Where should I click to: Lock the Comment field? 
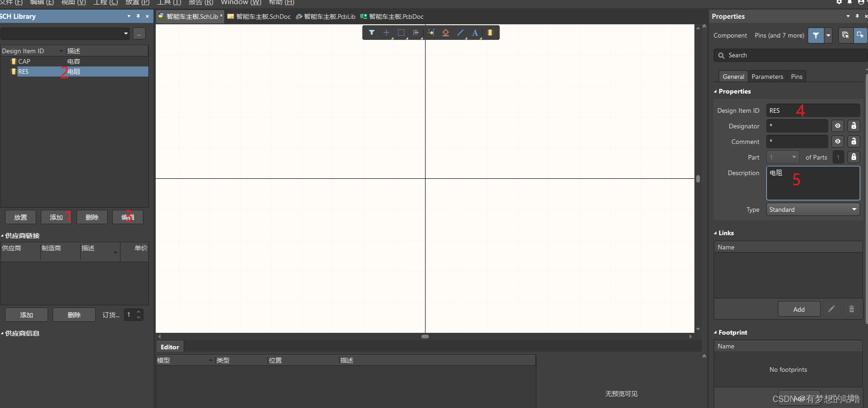click(854, 141)
